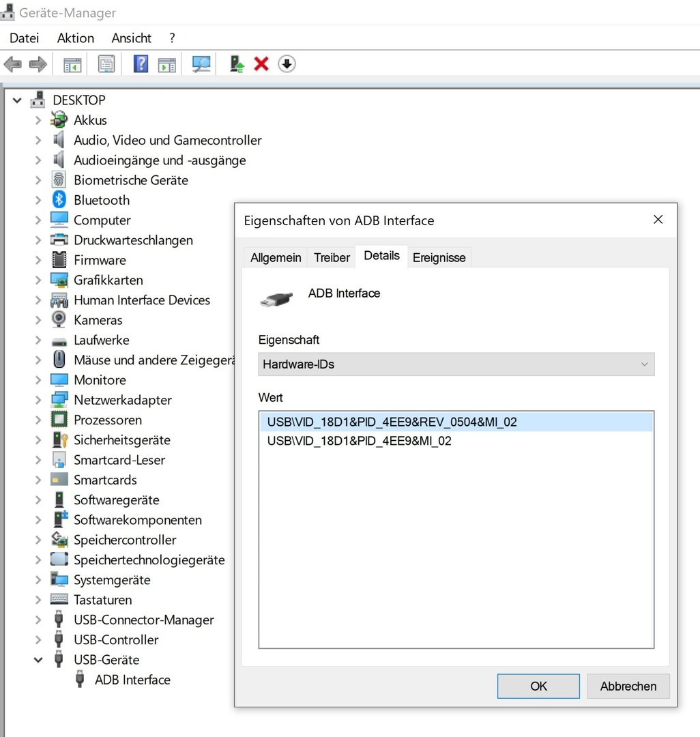Click the Abbrechen button
The image size is (700, 737).
628,687
